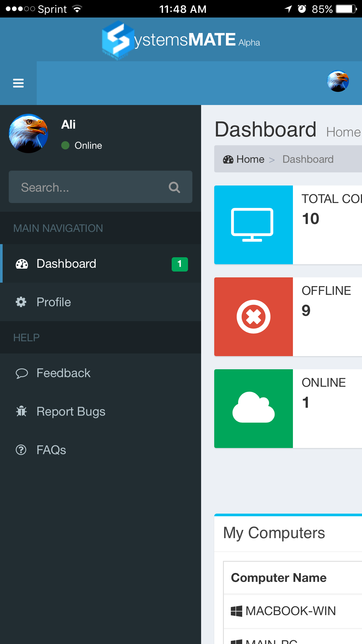Click the Feedback speech bubble icon

click(22, 373)
